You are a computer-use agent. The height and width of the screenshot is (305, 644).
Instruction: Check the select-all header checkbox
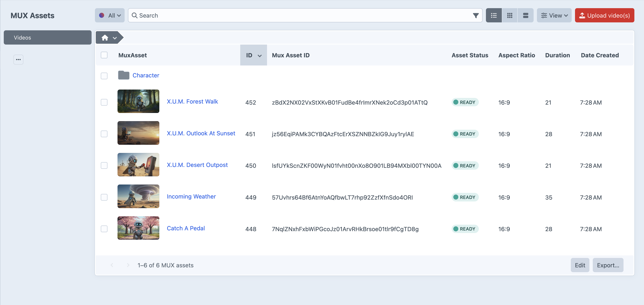[104, 55]
